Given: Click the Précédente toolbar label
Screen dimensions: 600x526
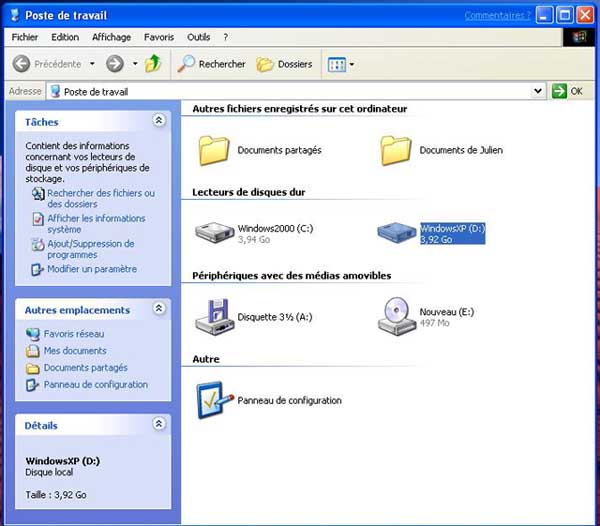Looking at the screenshot, I should click(x=58, y=64).
